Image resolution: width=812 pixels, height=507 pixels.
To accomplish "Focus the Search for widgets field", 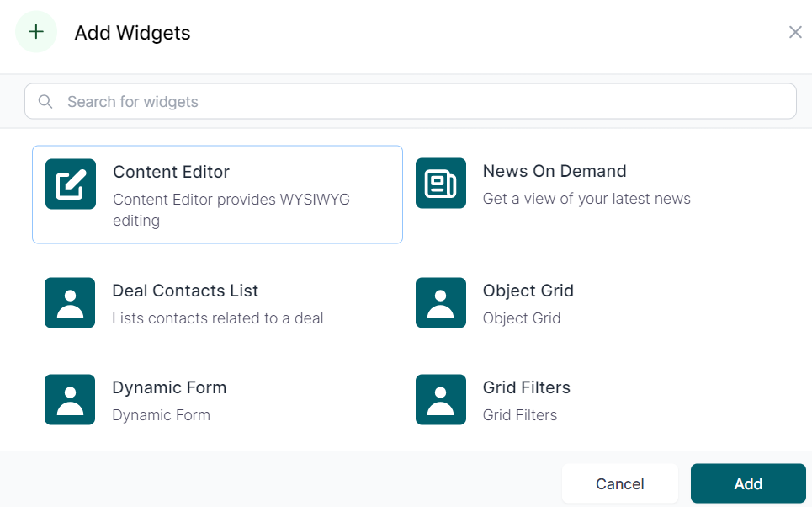I will coord(421,102).
